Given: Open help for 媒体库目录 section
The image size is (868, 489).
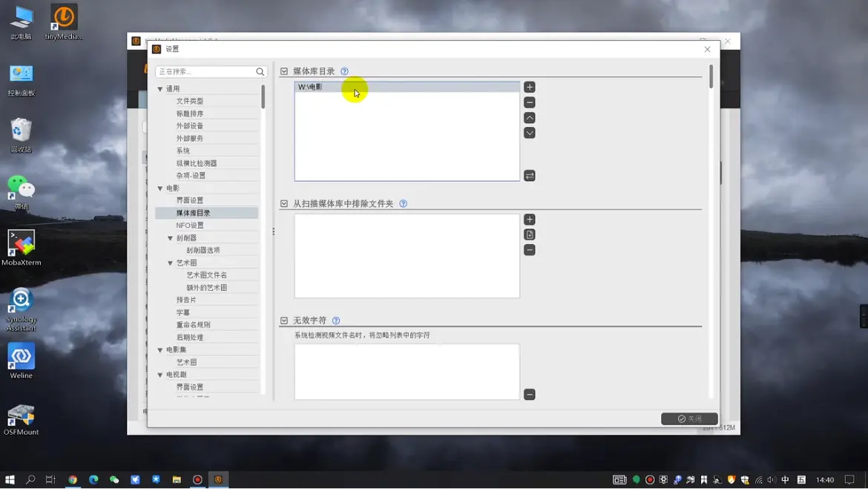Looking at the screenshot, I should coord(344,72).
